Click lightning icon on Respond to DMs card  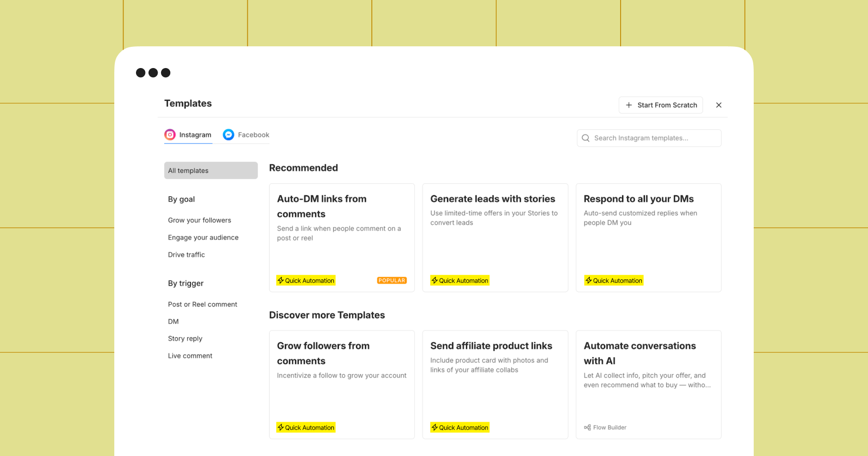pos(588,280)
